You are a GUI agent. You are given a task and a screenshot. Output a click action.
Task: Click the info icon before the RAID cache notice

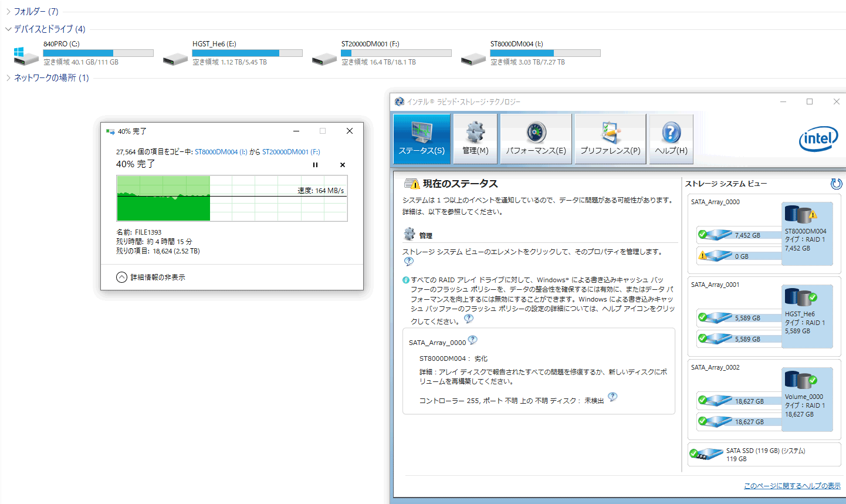(406, 280)
